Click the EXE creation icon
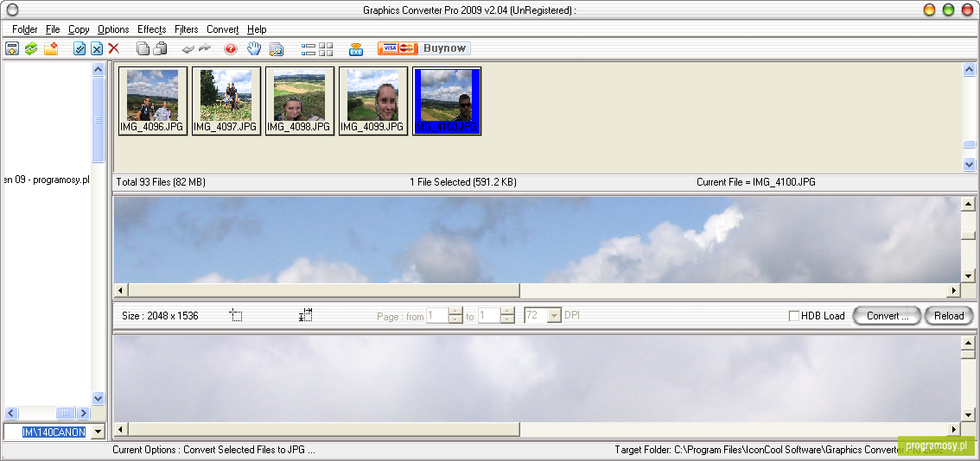980x461 pixels. [356, 48]
